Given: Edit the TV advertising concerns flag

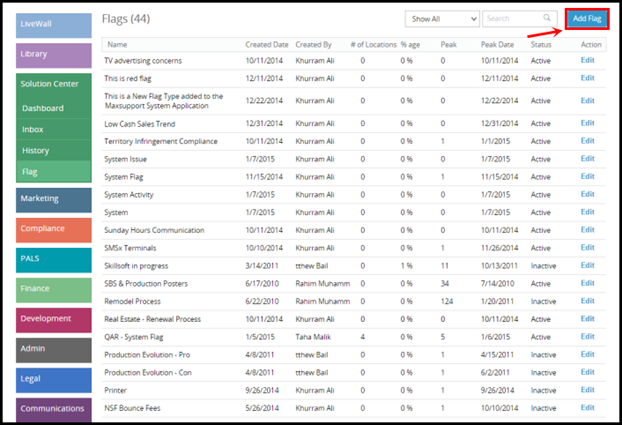Looking at the screenshot, I should pyautogui.click(x=587, y=60).
